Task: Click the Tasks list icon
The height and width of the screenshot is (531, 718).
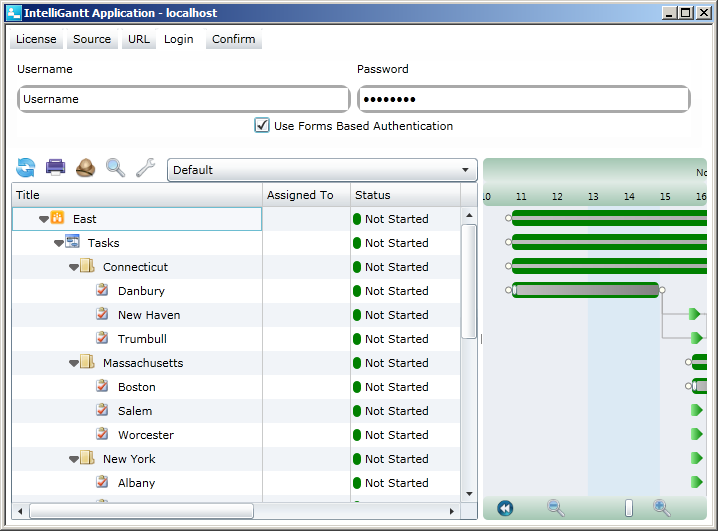Action: 72,241
